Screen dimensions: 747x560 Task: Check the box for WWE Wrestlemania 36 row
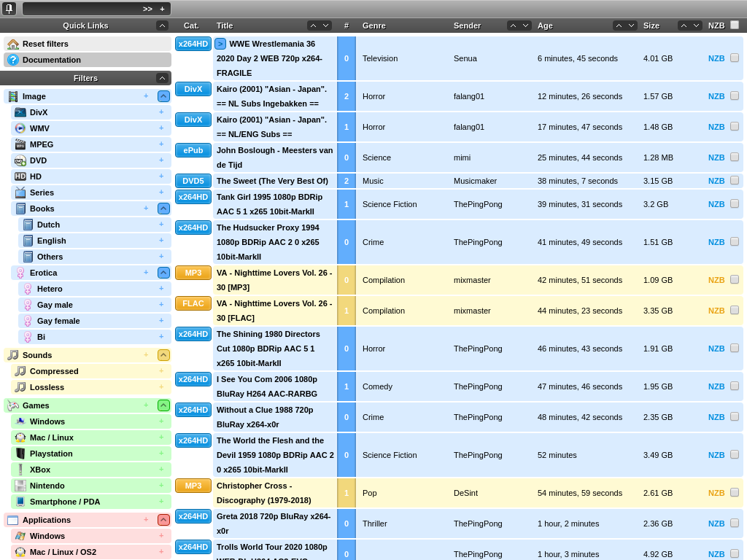[x=735, y=58]
